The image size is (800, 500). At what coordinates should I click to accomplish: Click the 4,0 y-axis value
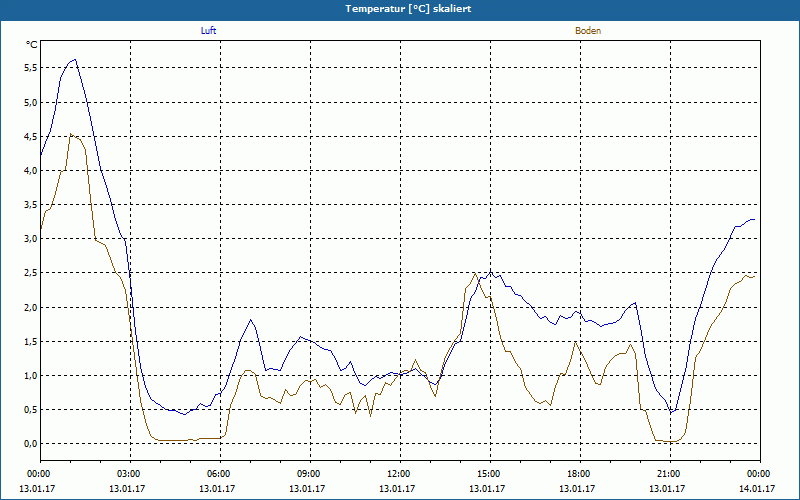[31, 170]
